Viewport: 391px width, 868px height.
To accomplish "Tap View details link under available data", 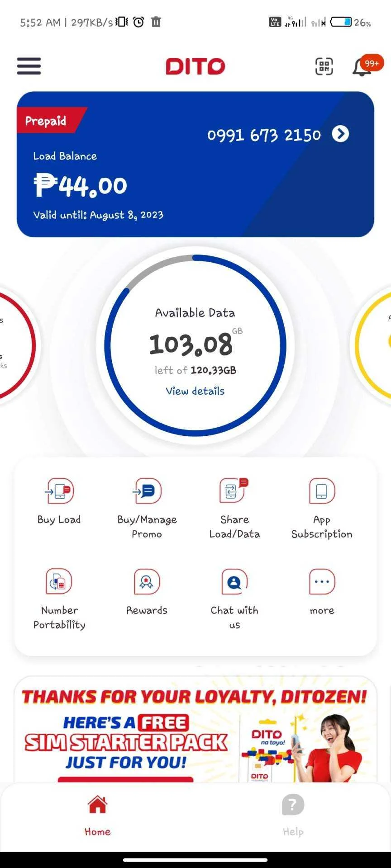I will coord(195,391).
